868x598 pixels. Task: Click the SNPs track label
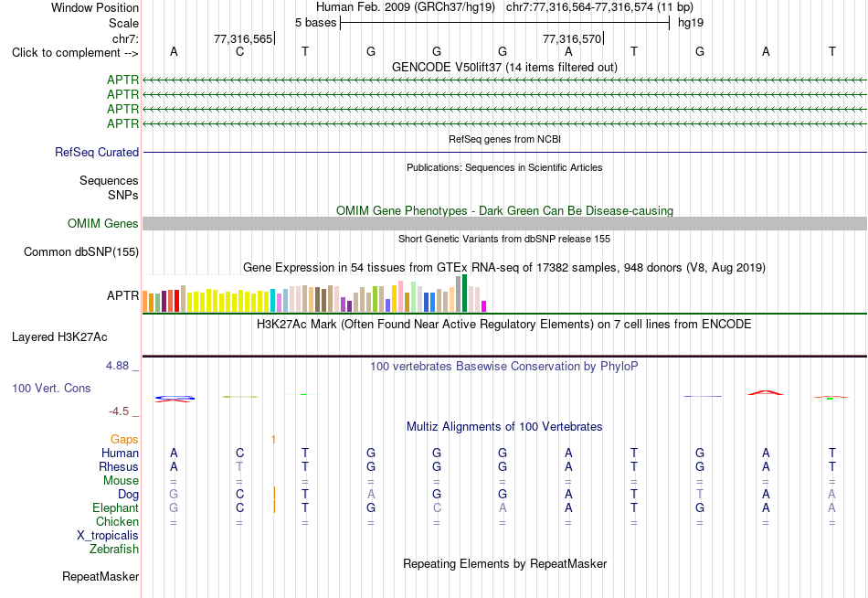[123, 195]
